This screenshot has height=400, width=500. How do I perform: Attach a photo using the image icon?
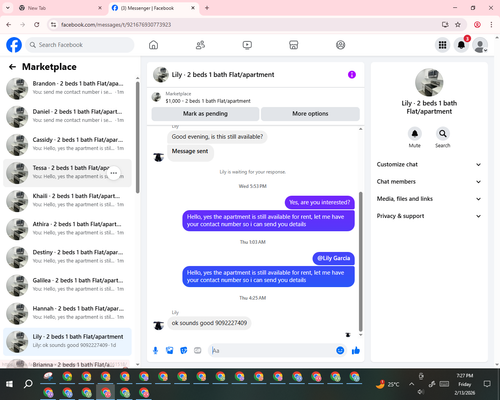tap(170, 350)
